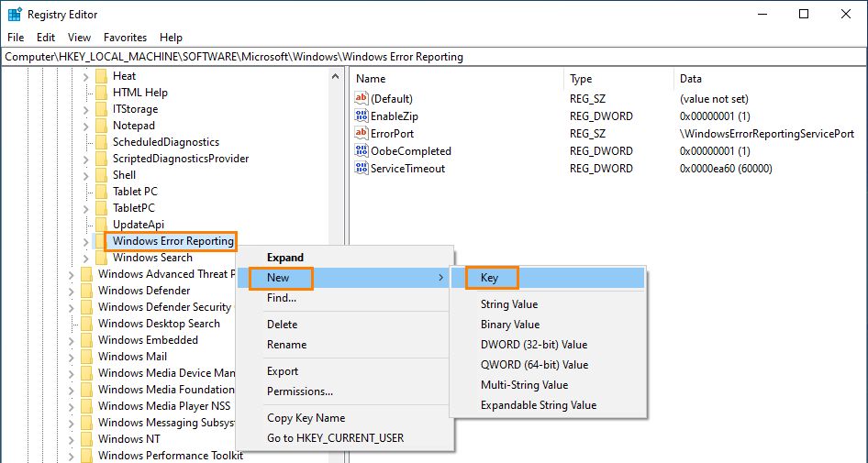This screenshot has height=463, width=868.
Task: Select Copy Key Name in context menu
Action: [x=345, y=418]
